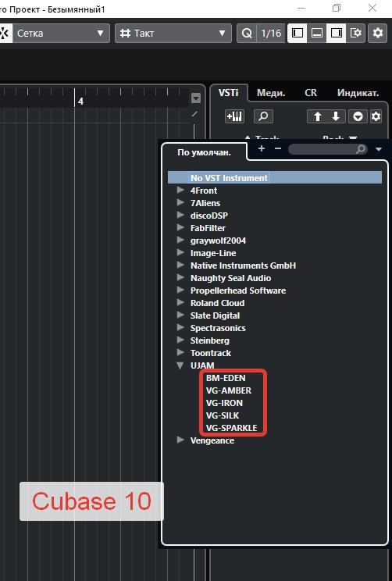Expand the Toontrack folder

(180, 353)
